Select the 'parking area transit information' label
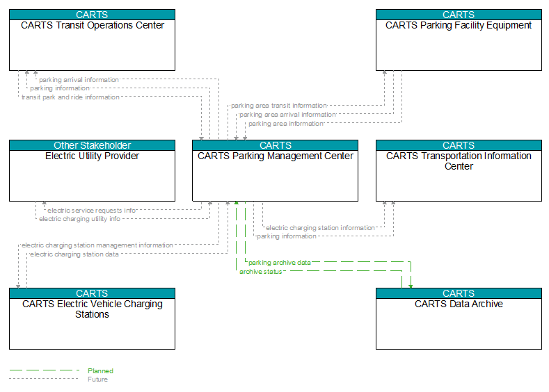The width and height of the screenshot is (549, 392). point(279,106)
